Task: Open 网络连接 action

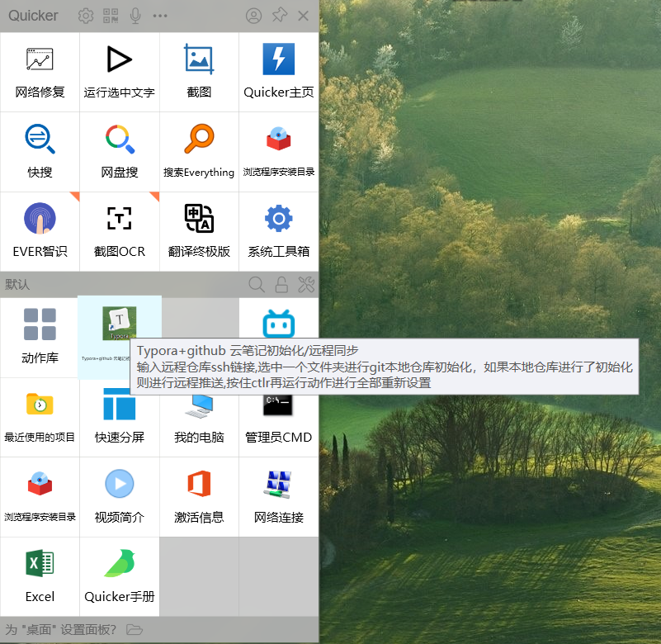Action: point(279,497)
